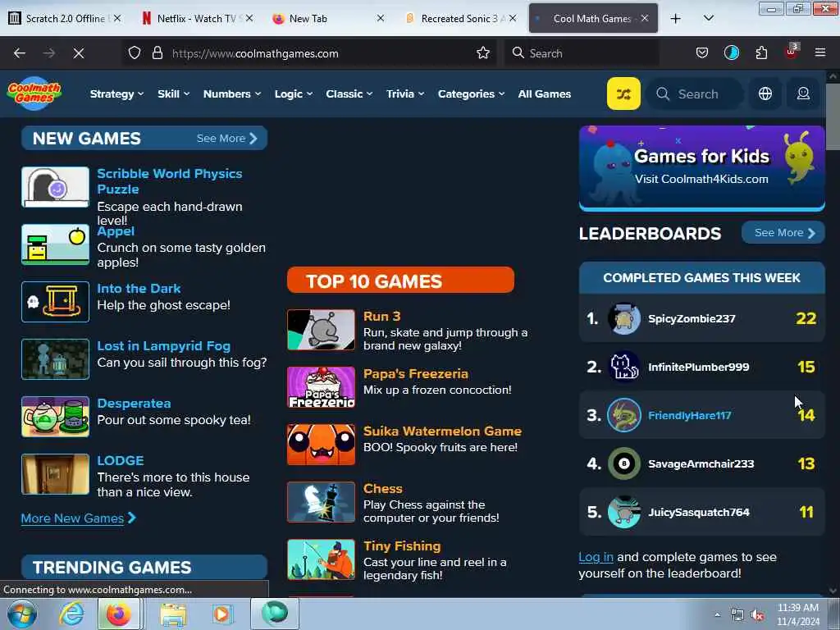
Task: Click the Firefox toolbar Search box
Action: pyautogui.click(x=582, y=53)
